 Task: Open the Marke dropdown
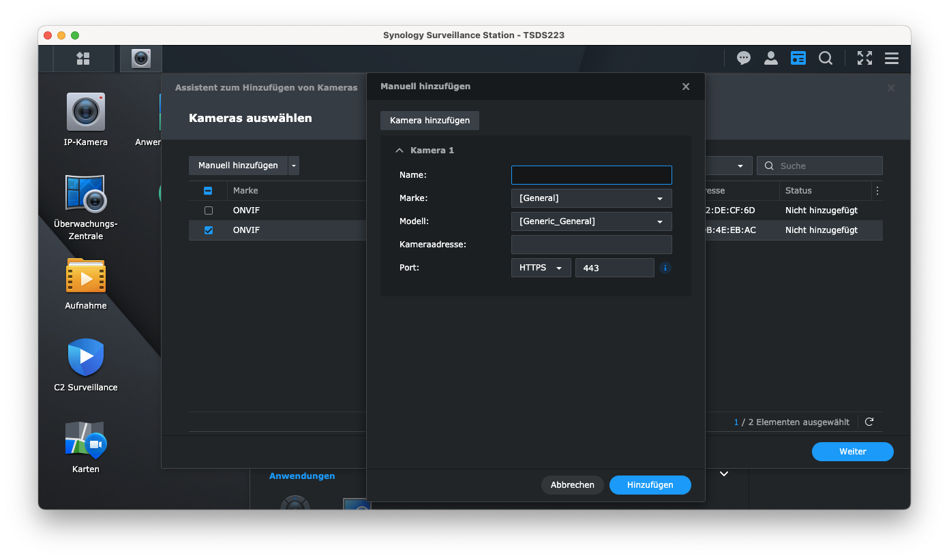tap(591, 198)
